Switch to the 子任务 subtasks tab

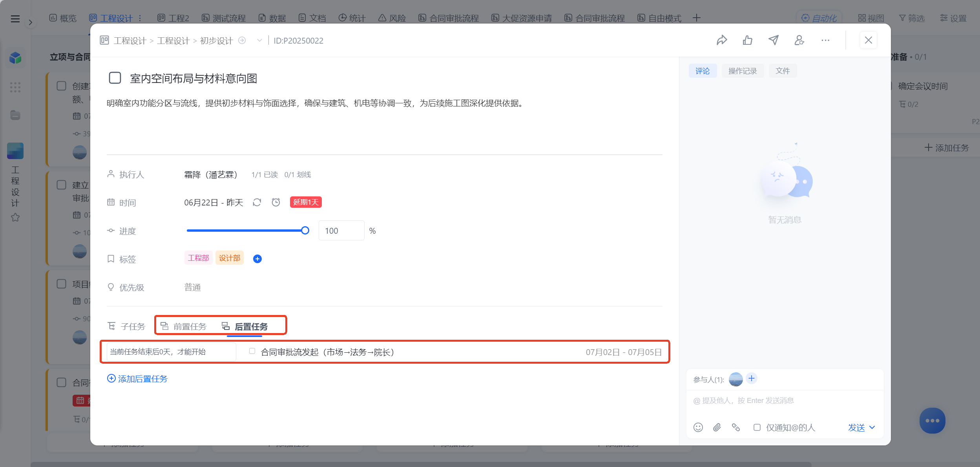pos(126,326)
